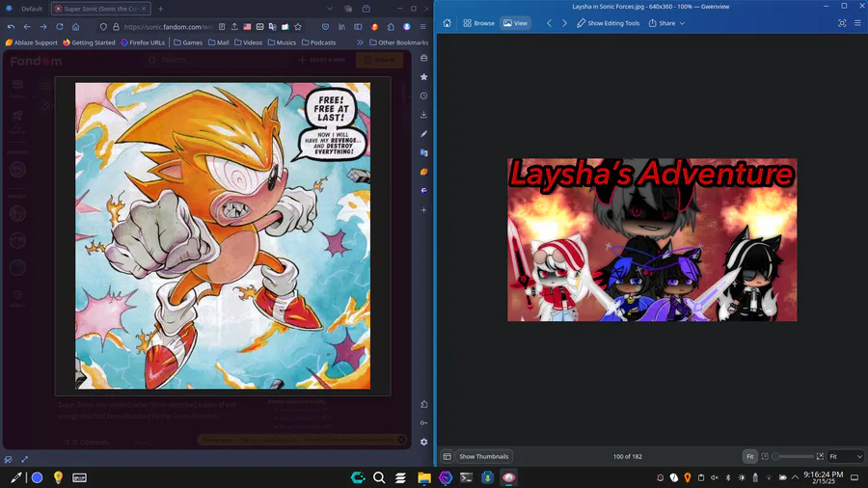Enter fullscreen mode in Gwenview
Screen dimensions: 868x488
pos(841,23)
